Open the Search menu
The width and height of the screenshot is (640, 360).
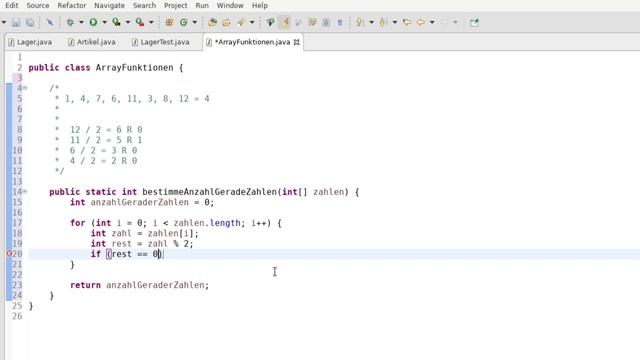click(144, 5)
